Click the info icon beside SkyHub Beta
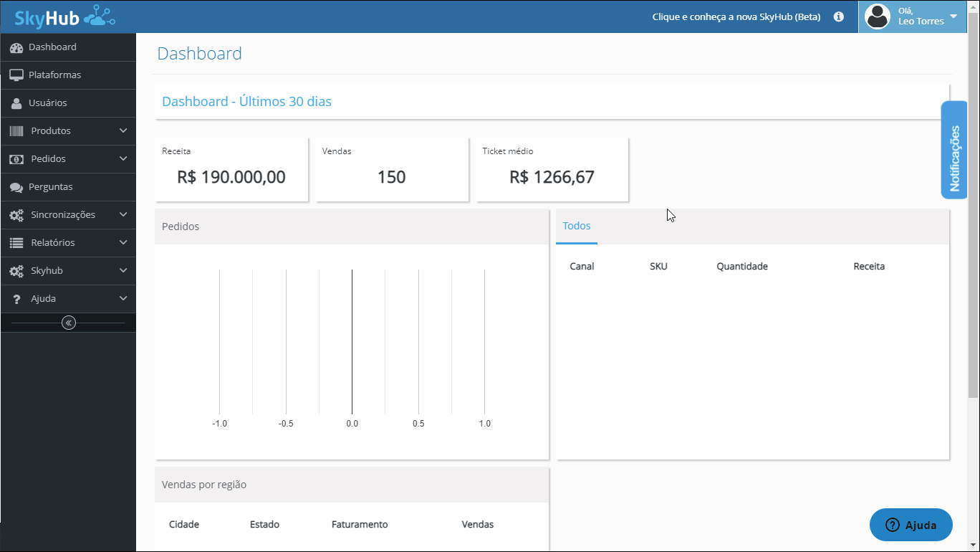The image size is (980, 552). [x=838, y=16]
